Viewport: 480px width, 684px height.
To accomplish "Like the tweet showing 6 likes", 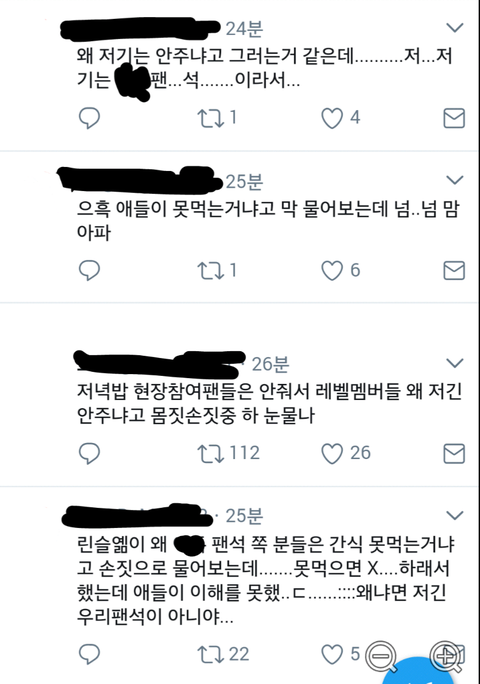I will [332, 270].
